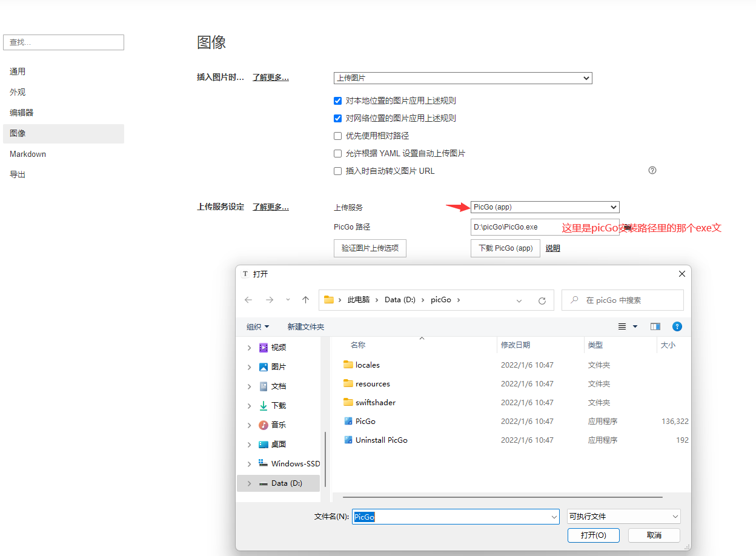Uncheck 对网络位置的图片应用上述规则
This screenshot has width=756, height=556.
coord(338,118)
